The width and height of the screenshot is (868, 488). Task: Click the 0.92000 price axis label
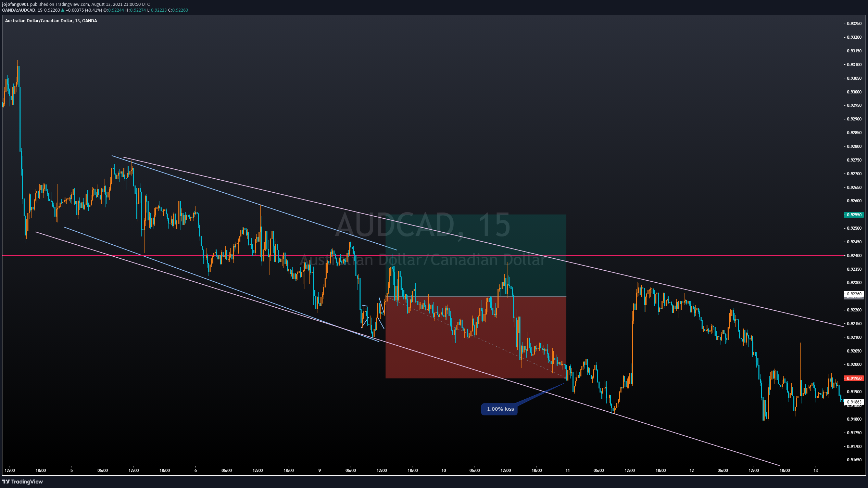click(x=854, y=364)
